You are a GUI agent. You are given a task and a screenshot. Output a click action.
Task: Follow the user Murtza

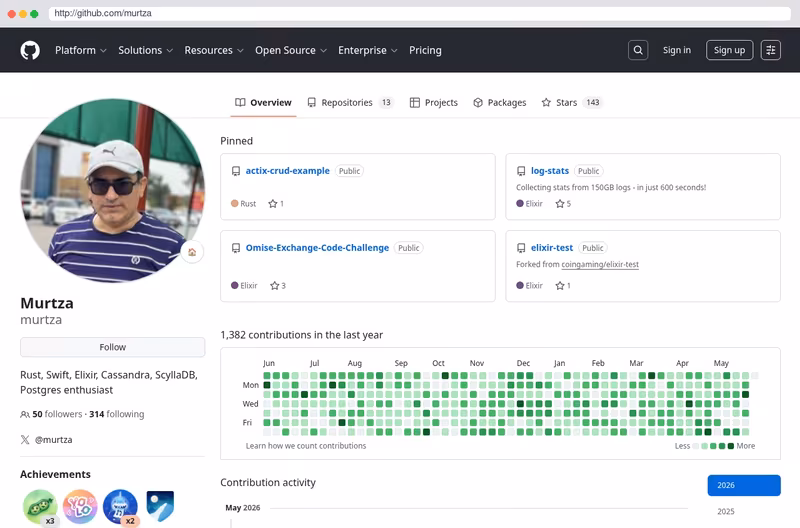(x=112, y=347)
